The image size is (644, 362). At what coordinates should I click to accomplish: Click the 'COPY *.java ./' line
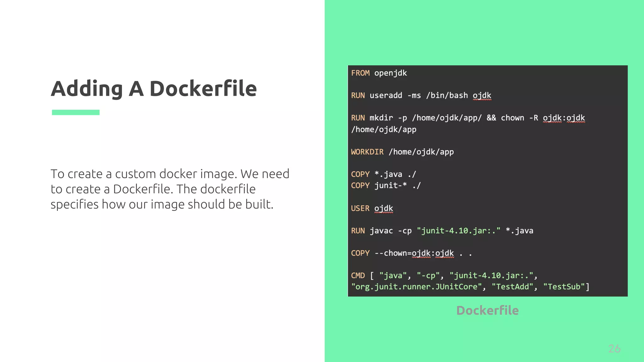383,174
